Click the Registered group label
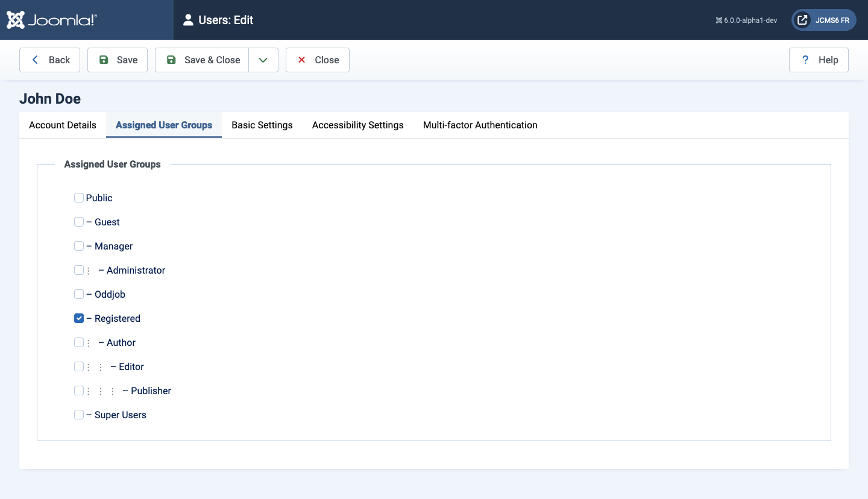Viewport: 868px width, 499px height. point(113,318)
